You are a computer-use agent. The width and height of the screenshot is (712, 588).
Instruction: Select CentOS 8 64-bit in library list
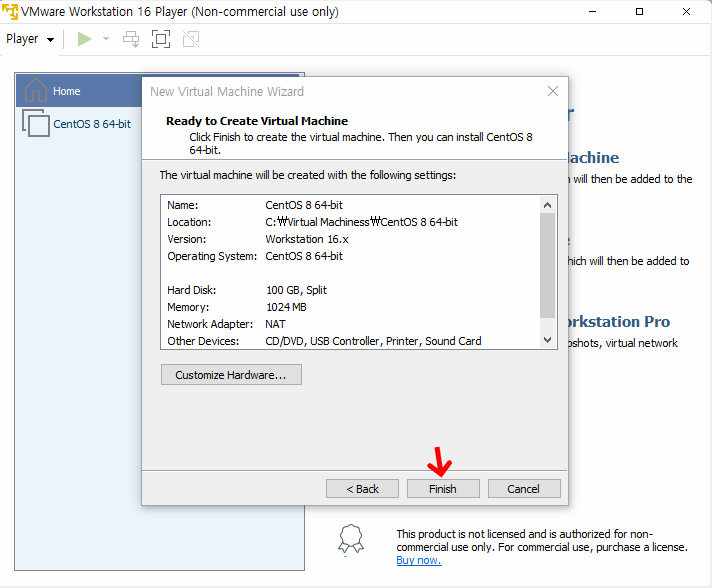92,124
